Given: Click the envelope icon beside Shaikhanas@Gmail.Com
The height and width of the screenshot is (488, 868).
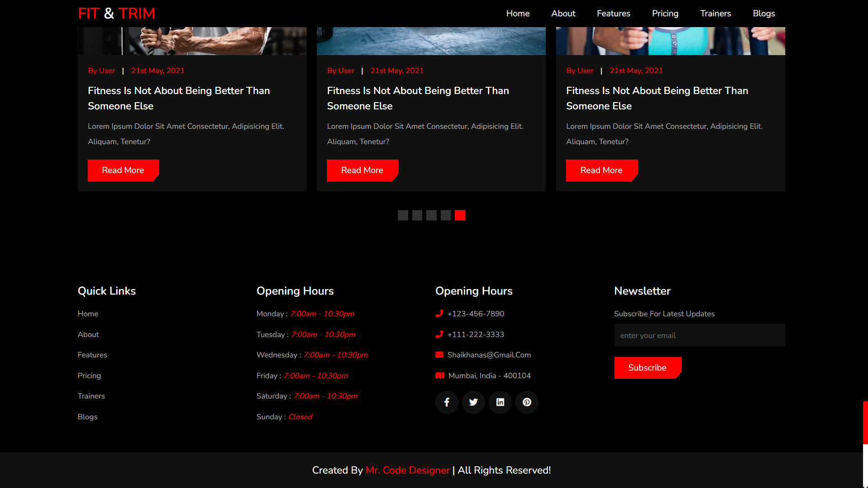Looking at the screenshot, I should point(439,355).
